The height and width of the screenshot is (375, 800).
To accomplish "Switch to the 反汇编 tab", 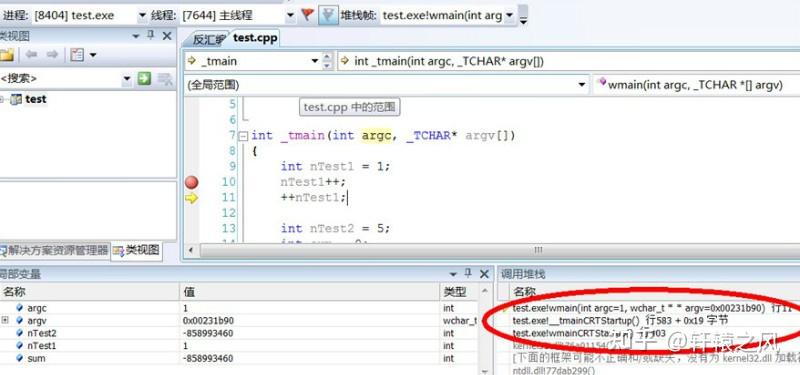I will (209, 40).
